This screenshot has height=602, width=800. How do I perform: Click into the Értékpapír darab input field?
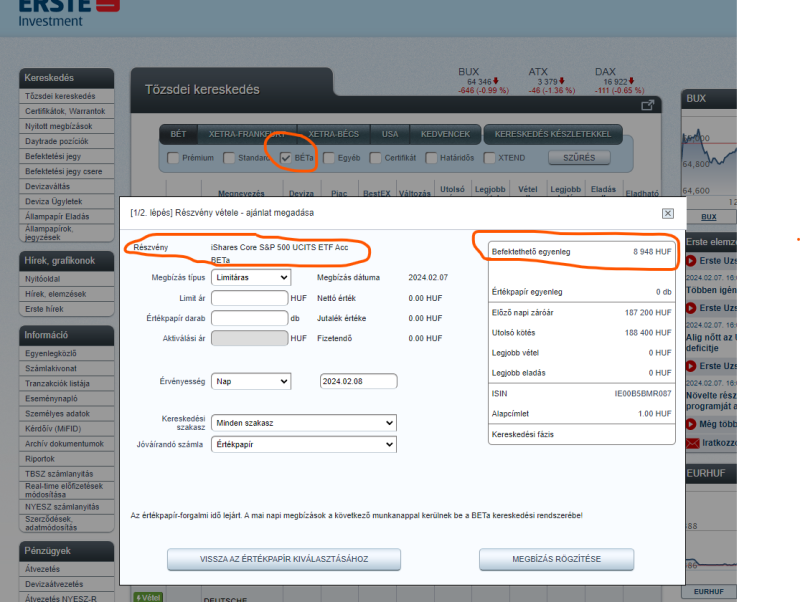coord(249,318)
